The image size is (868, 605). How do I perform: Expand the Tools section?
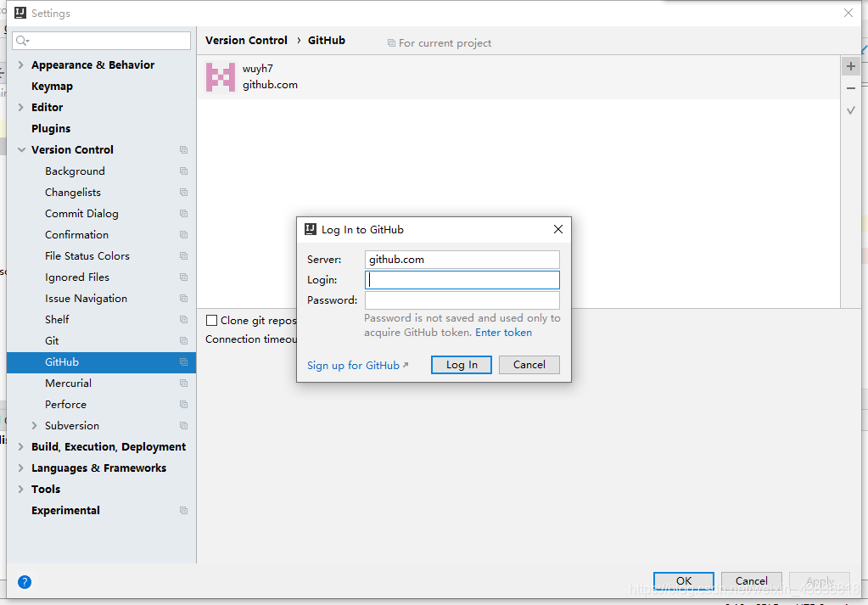point(21,490)
